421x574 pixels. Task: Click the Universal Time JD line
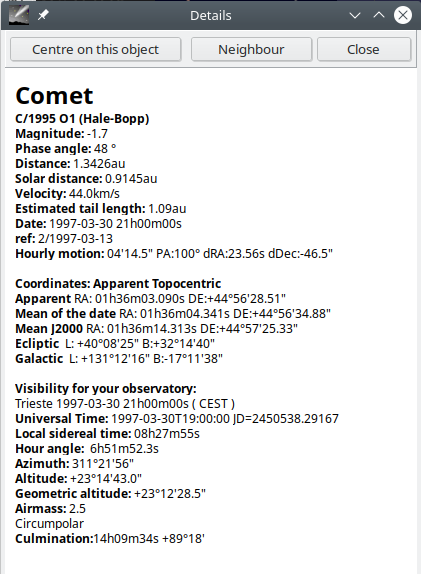(x=177, y=419)
